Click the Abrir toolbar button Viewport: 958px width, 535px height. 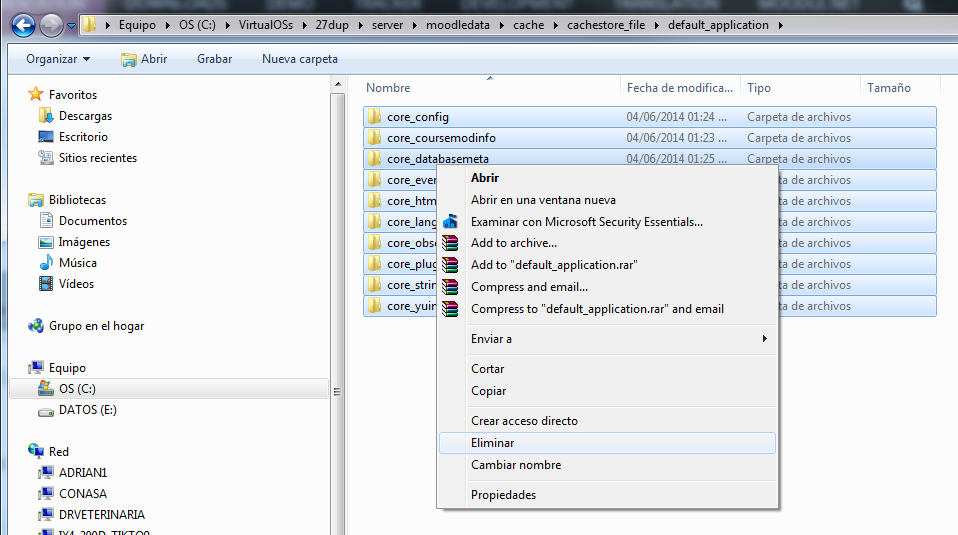pos(144,59)
